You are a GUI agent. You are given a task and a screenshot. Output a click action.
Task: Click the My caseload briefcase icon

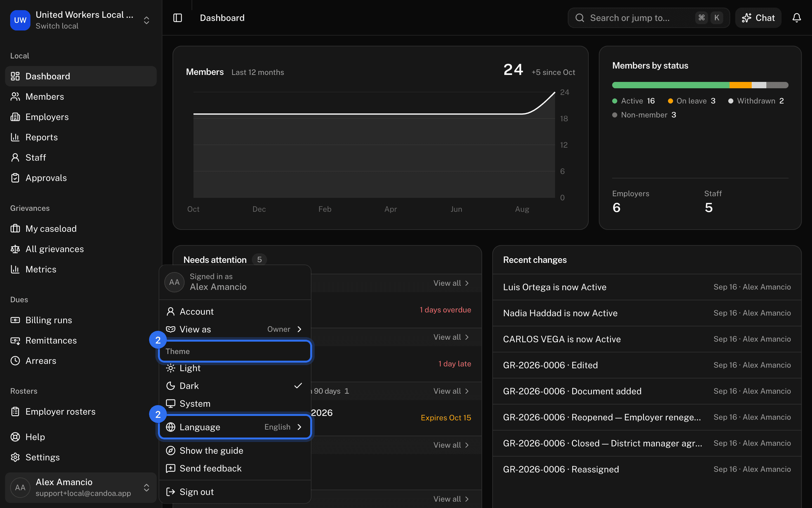pyautogui.click(x=15, y=229)
